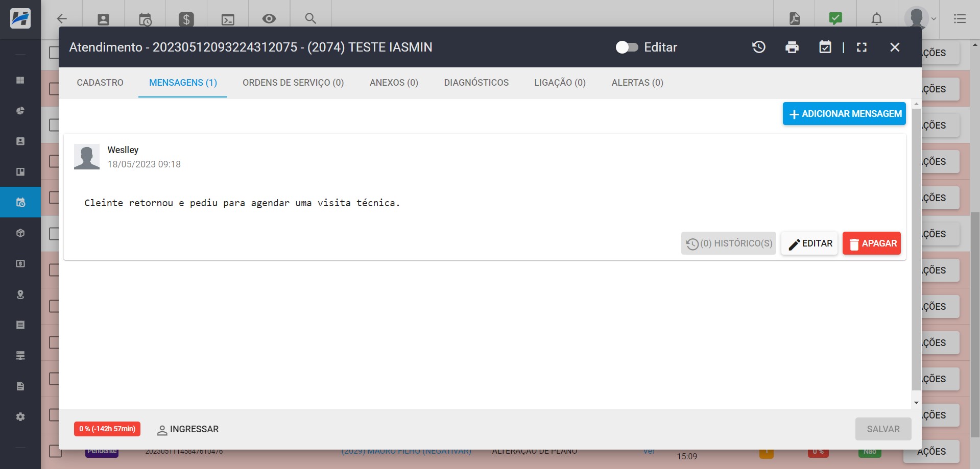The height and width of the screenshot is (469, 980).
Task: Tick the bottom row checkbox beside Pendente
Action: pos(54,451)
